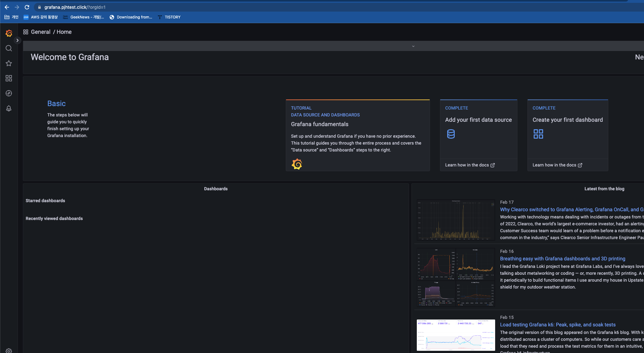
Task: Open the Explore compass icon
Action: pyautogui.click(x=9, y=93)
